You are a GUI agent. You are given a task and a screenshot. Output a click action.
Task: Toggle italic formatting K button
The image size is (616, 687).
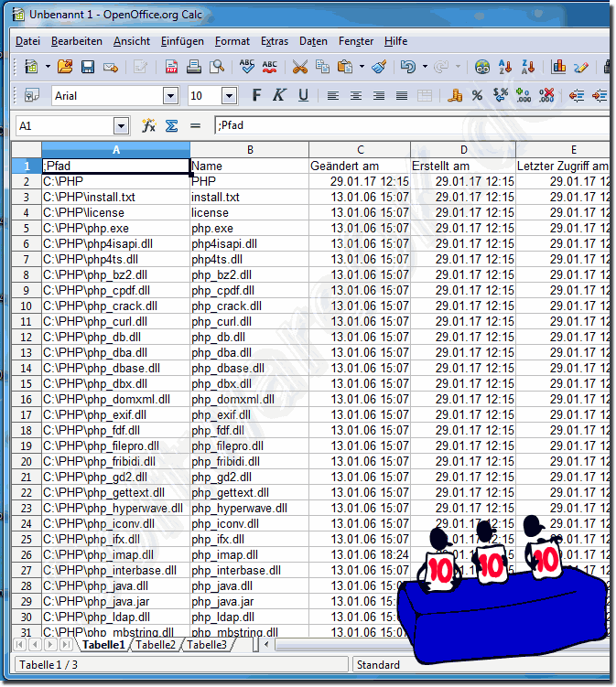(x=279, y=95)
